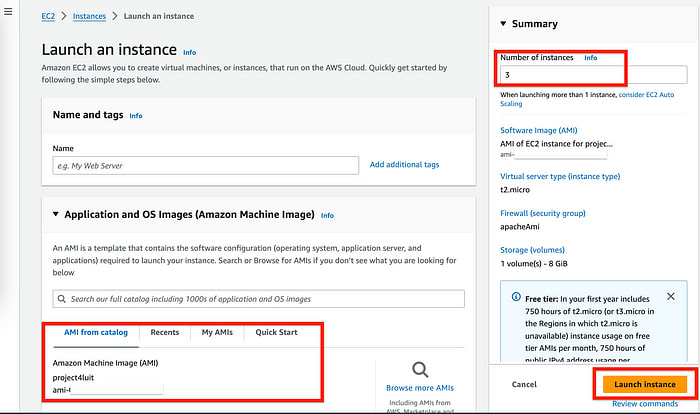
Task: Switch to the My AMIs tab
Action: pyautogui.click(x=217, y=332)
